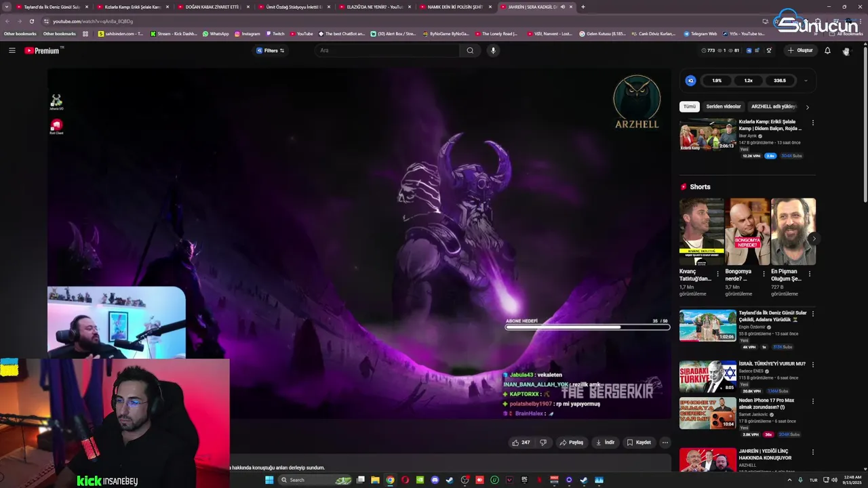868x488 pixels.
Task: Open Epic Games launcher from taskbar
Action: tap(524, 480)
